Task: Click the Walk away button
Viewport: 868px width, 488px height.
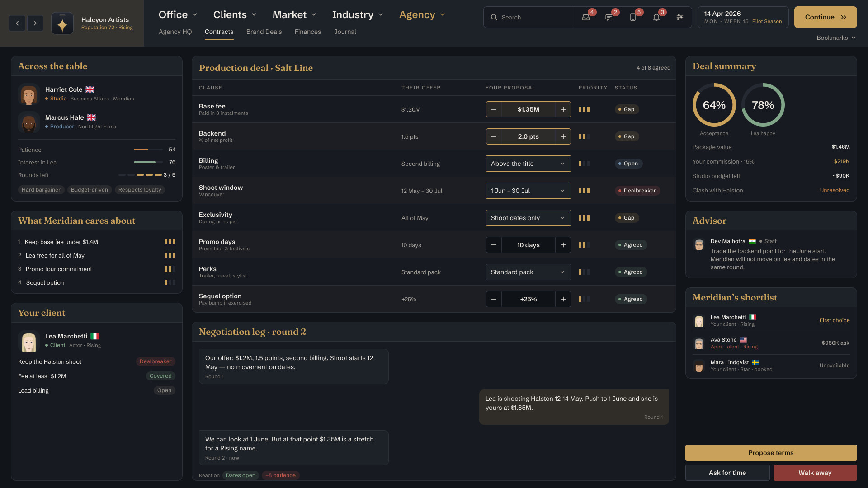Action: (815, 473)
